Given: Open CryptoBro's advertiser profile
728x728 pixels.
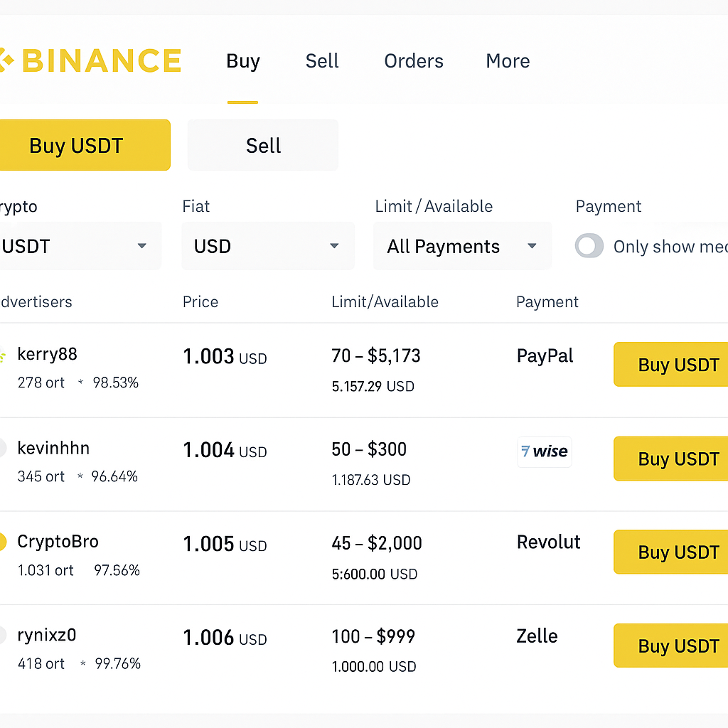Looking at the screenshot, I should pyautogui.click(x=58, y=542).
